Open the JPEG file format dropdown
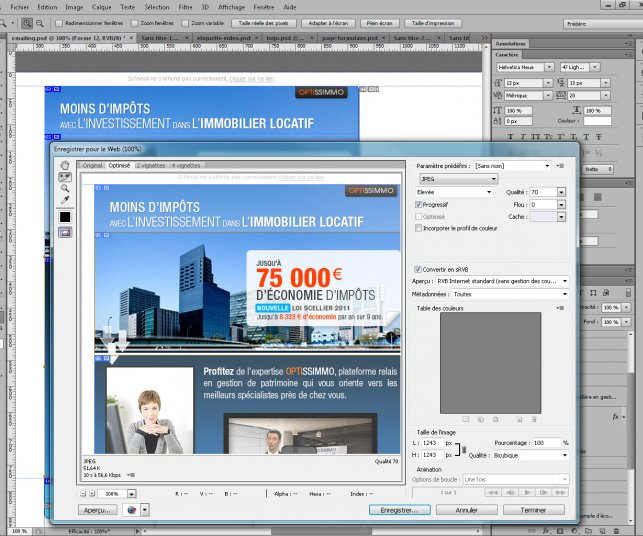The height and width of the screenshot is (536, 643). 456,179
